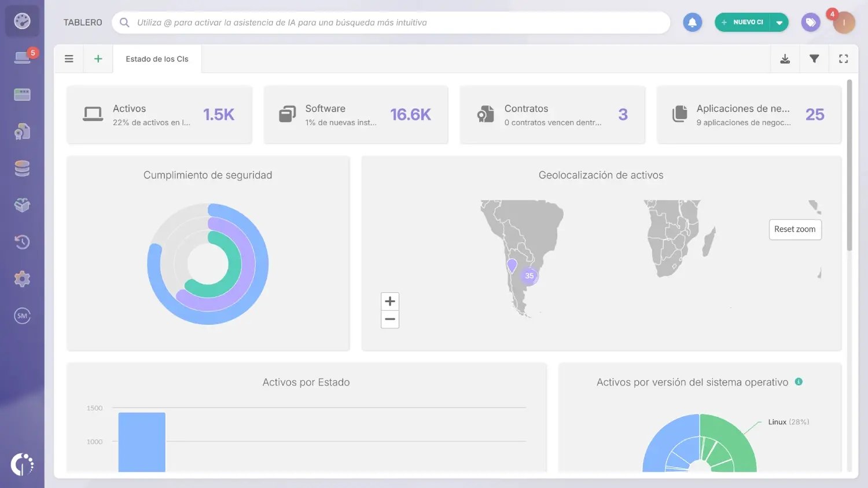Open the filter options for the dashboard

814,58
